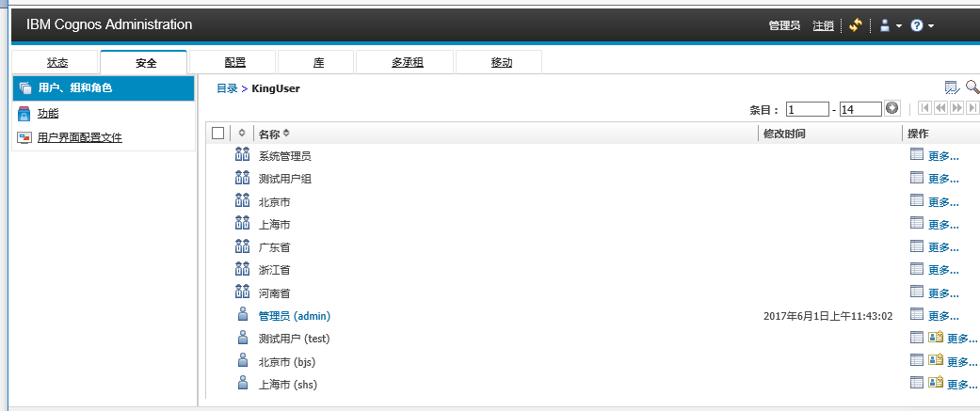The height and width of the screenshot is (411, 980).
Task: Switch view with the list view icon
Action: (x=952, y=87)
